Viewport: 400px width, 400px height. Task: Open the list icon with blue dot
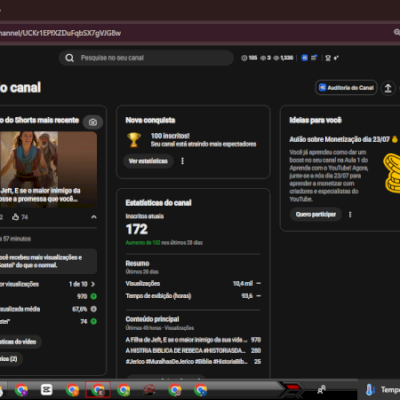(x=314, y=58)
